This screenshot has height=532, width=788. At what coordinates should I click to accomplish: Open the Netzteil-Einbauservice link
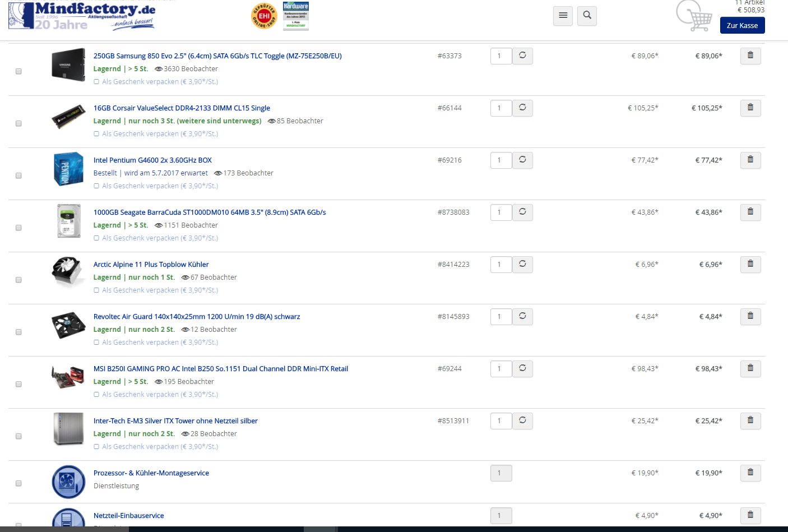point(129,516)
